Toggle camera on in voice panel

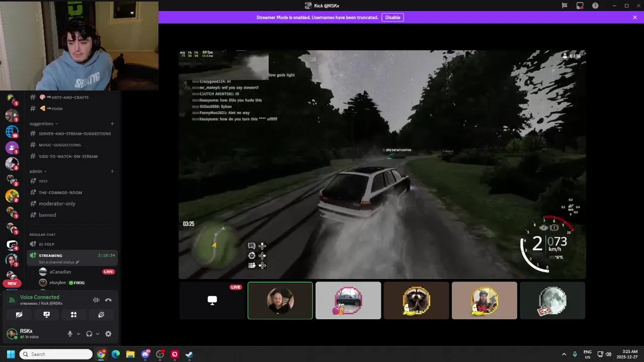pos(19,315)
